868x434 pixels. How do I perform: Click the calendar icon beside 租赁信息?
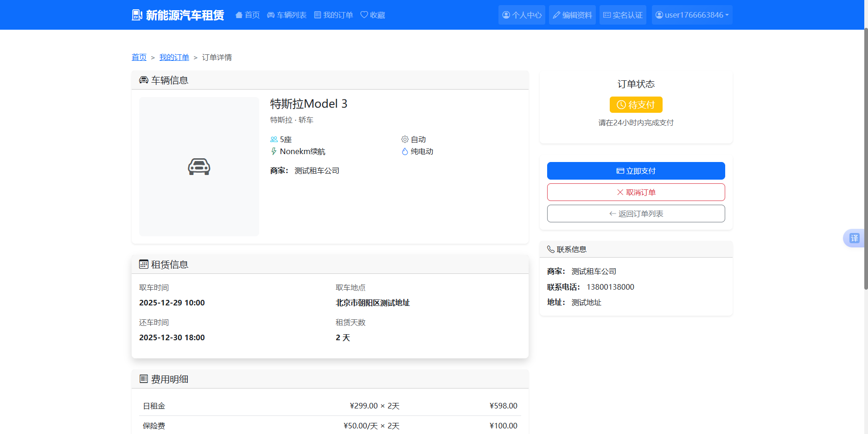144,264
